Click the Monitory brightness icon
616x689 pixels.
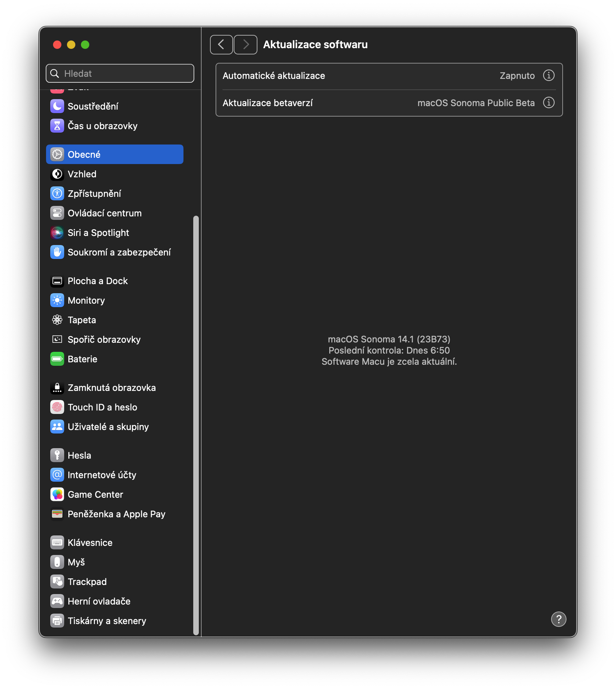57,300
